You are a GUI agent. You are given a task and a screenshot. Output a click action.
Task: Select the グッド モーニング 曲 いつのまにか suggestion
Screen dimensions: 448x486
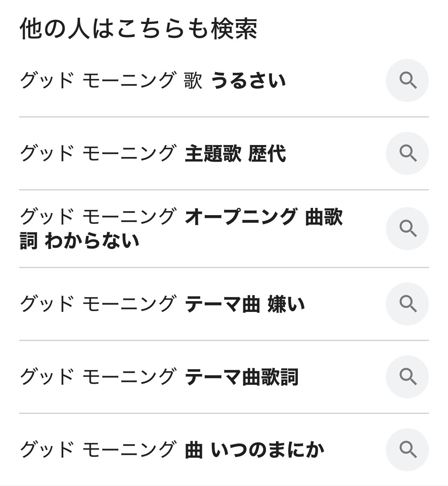(171, 450)
